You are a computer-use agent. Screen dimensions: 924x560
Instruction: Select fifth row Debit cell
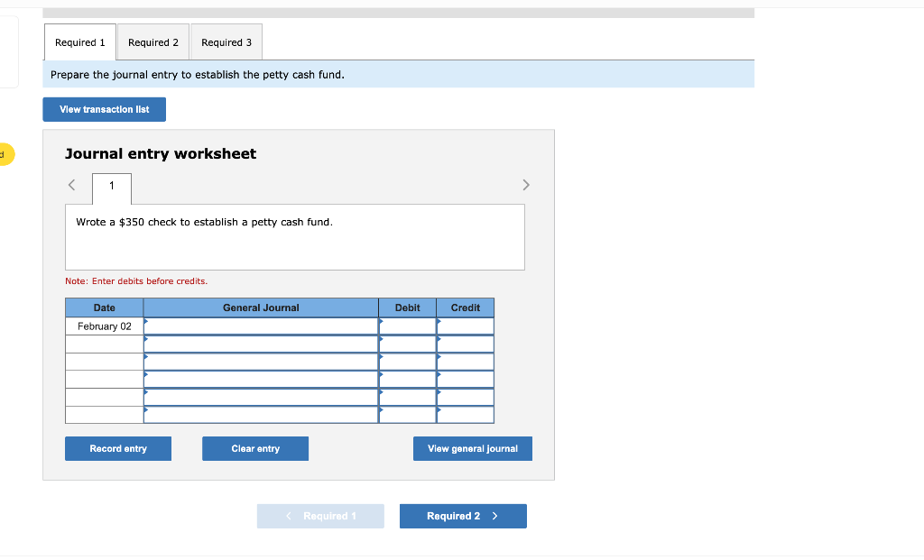407,397
